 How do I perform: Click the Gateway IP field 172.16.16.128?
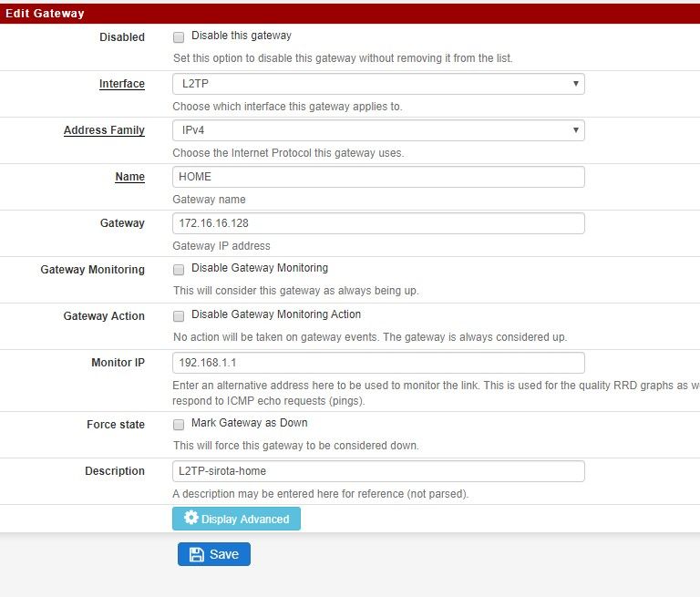click(378, 223)
